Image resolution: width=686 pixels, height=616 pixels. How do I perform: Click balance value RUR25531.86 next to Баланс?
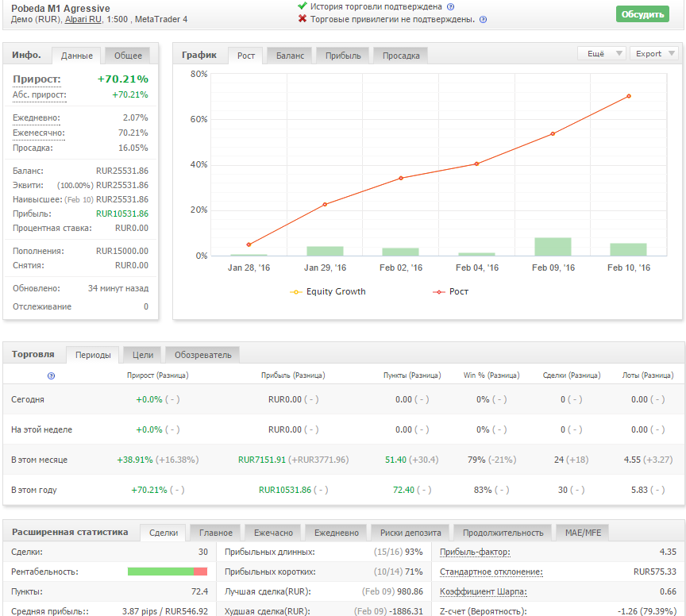(122, 171)
